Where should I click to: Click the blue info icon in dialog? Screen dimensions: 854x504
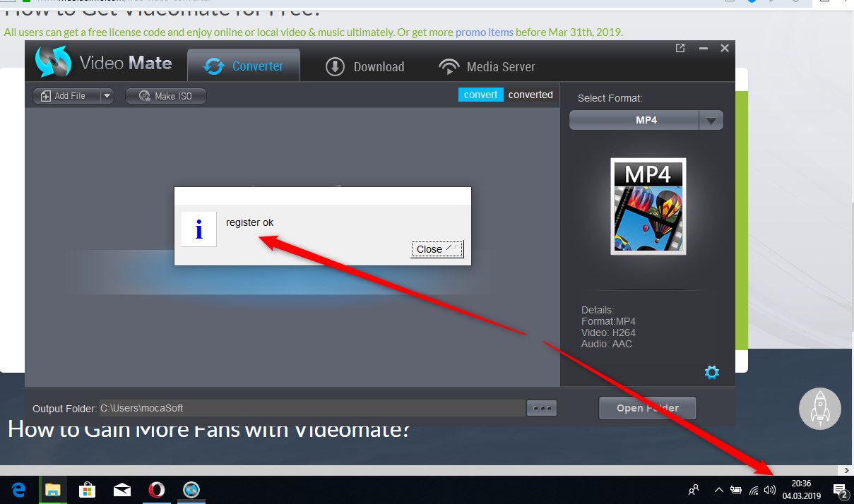pos(198,229)
